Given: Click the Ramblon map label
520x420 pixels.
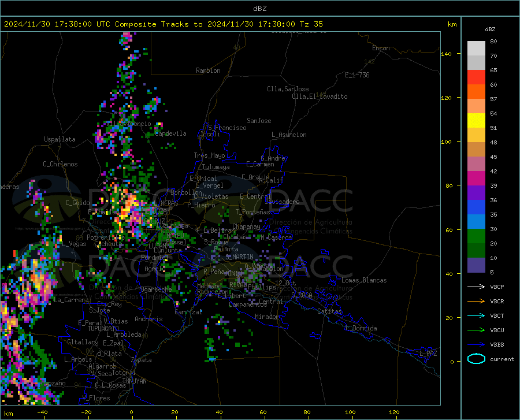Looking at the screenshot, I should click(208, 70).
